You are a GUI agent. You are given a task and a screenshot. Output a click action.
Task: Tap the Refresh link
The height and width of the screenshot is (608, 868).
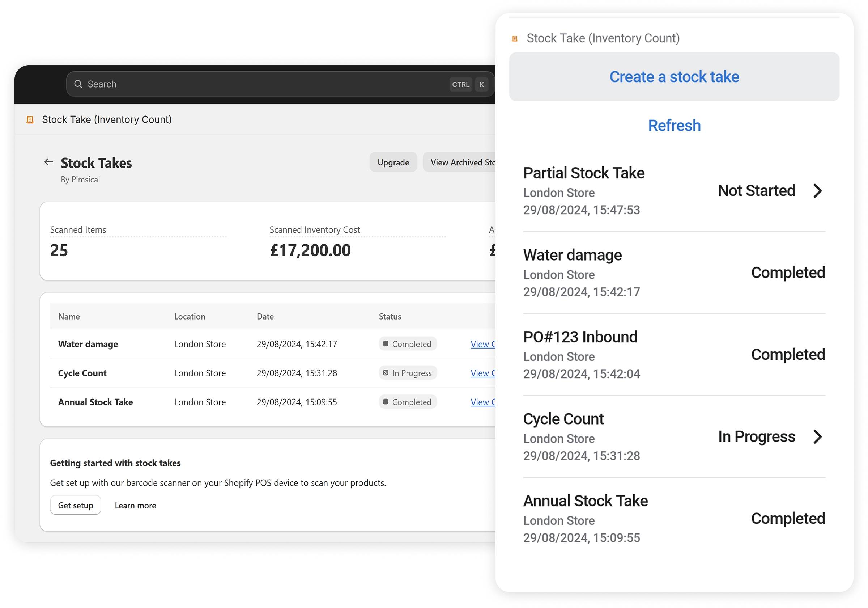click(x=674, y=126)
